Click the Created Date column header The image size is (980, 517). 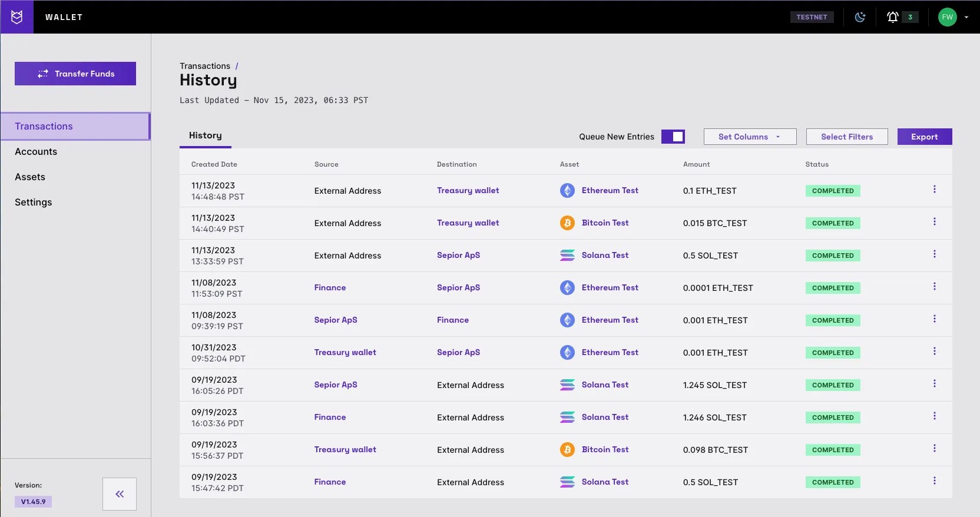click(214, 164)
